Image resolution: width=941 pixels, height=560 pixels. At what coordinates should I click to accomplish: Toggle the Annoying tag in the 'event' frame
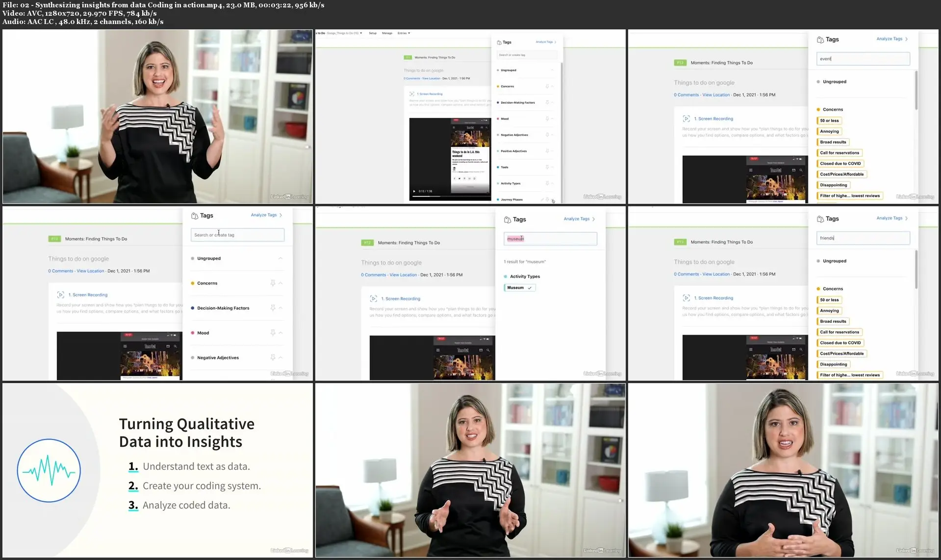[x=829, y=131]
